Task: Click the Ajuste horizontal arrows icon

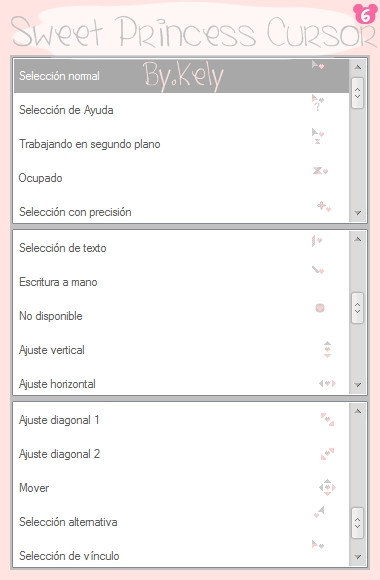Action: (x=327, y=384)
